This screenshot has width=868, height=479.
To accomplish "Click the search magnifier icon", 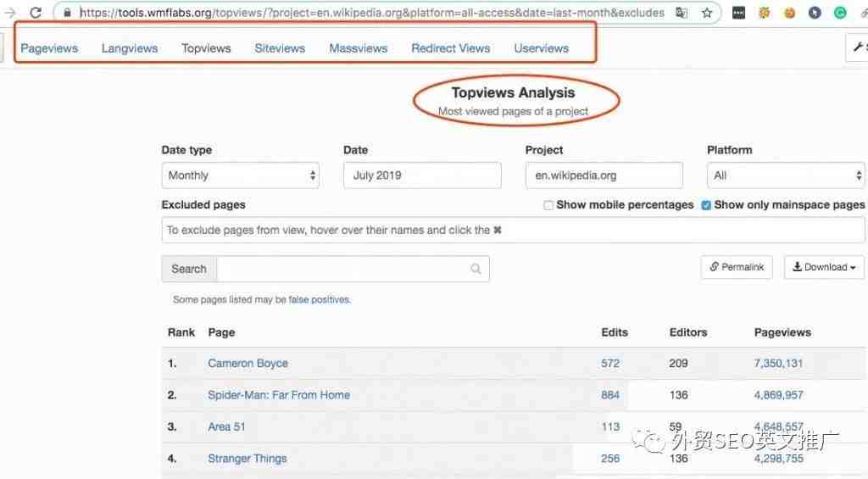I will (x=476, y=269).
